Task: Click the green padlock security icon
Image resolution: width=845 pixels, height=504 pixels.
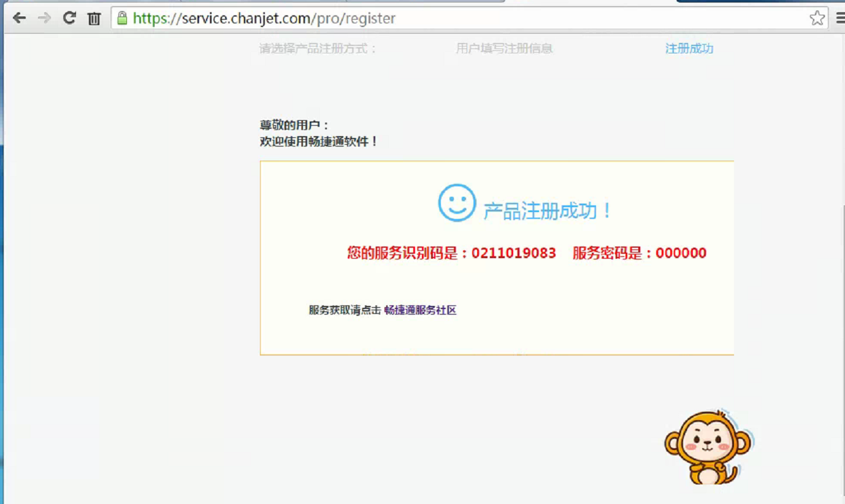Action: pos(122,18)
